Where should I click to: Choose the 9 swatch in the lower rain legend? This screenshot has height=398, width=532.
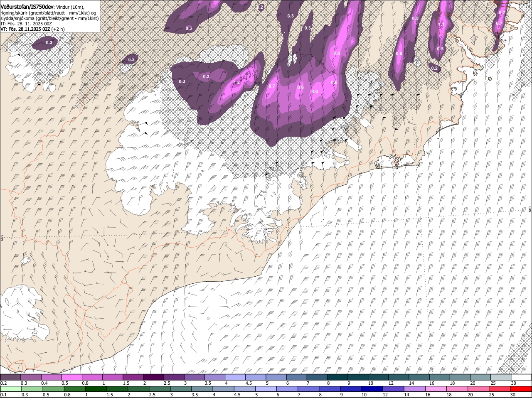click(x=350, y=389)
